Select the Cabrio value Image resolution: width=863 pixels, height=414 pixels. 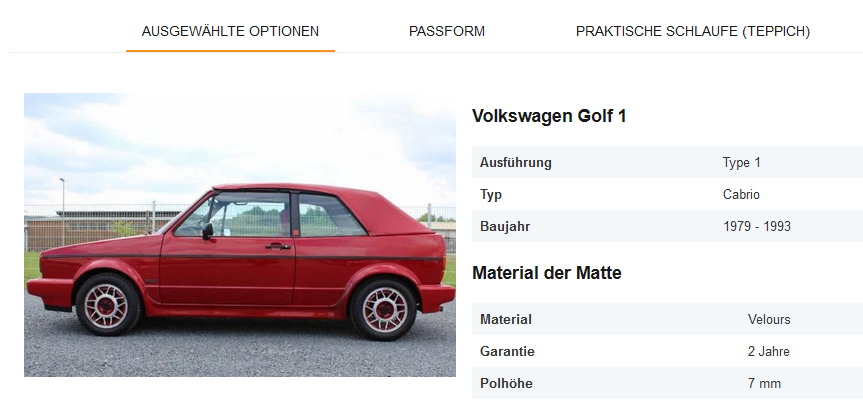[x=741, y=194]
